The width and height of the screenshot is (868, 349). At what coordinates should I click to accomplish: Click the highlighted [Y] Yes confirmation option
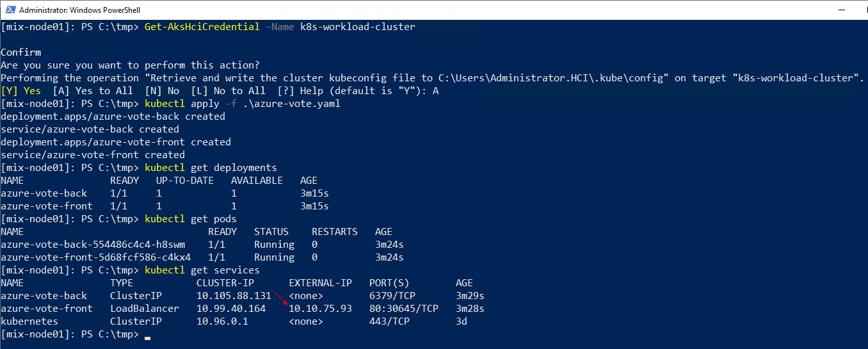[21, 91]
